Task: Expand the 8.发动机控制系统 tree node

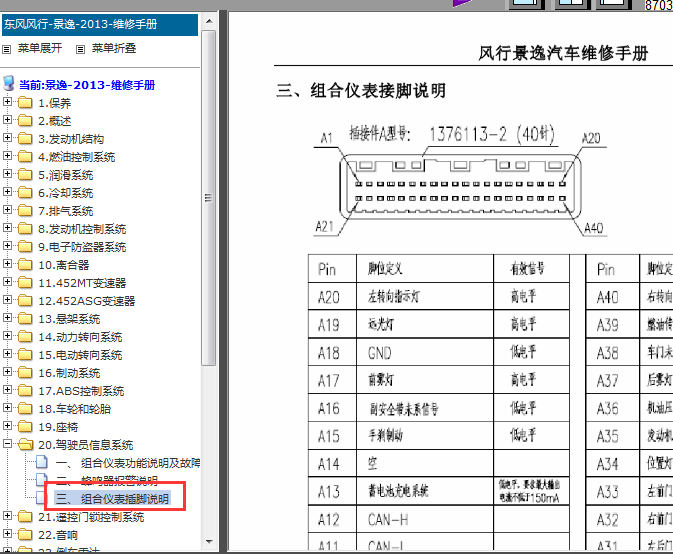Action: [x=7, y=228]
